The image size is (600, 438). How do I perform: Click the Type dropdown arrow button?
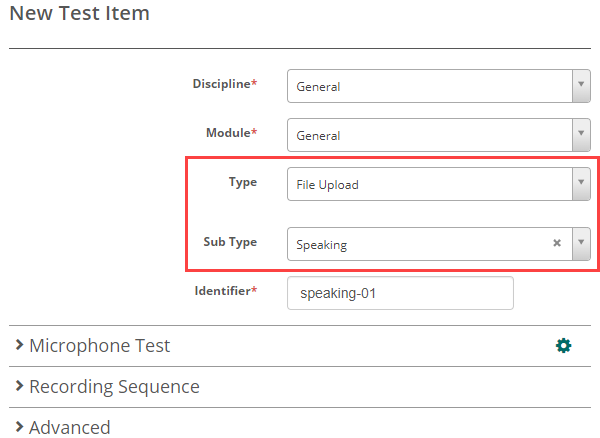pos(580,184)
